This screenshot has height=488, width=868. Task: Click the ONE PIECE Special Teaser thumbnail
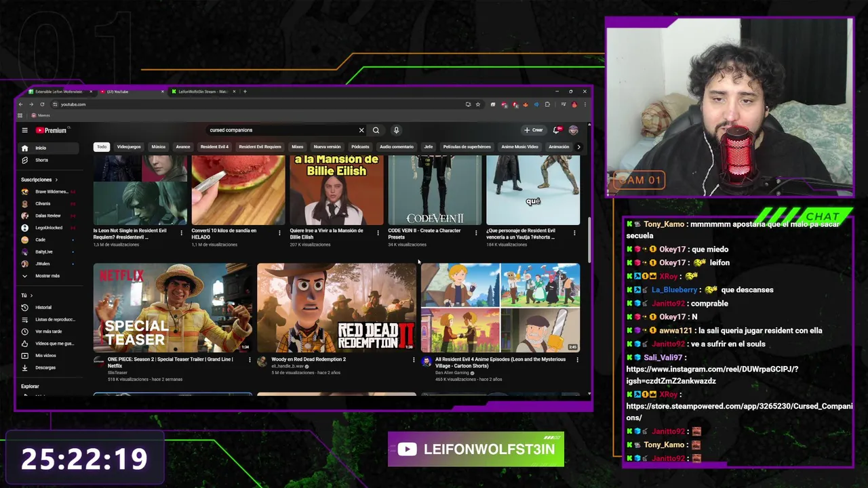point(173,308)
